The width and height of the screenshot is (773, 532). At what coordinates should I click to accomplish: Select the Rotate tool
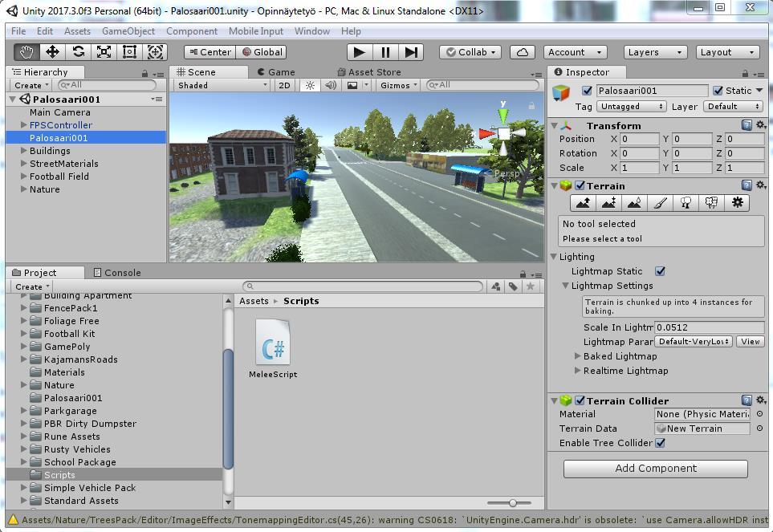[x=78, y=51]
